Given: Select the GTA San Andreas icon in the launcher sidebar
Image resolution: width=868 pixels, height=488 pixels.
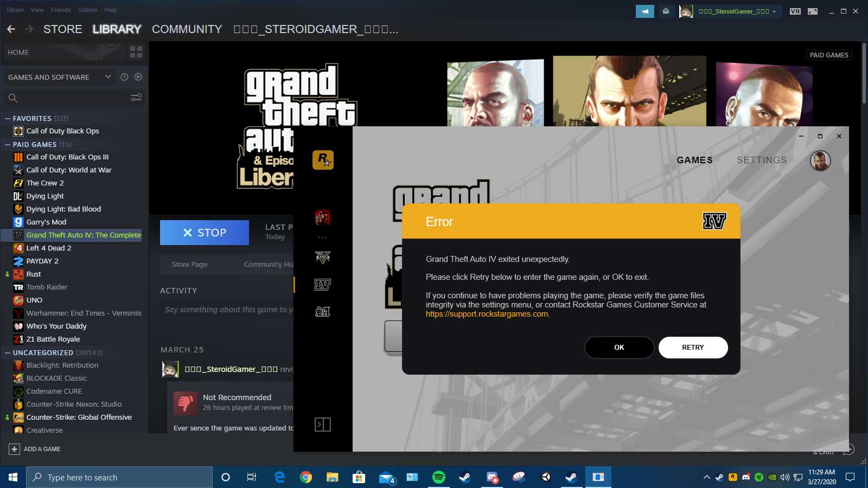Looking at the screenshot, I should point(323,312).
